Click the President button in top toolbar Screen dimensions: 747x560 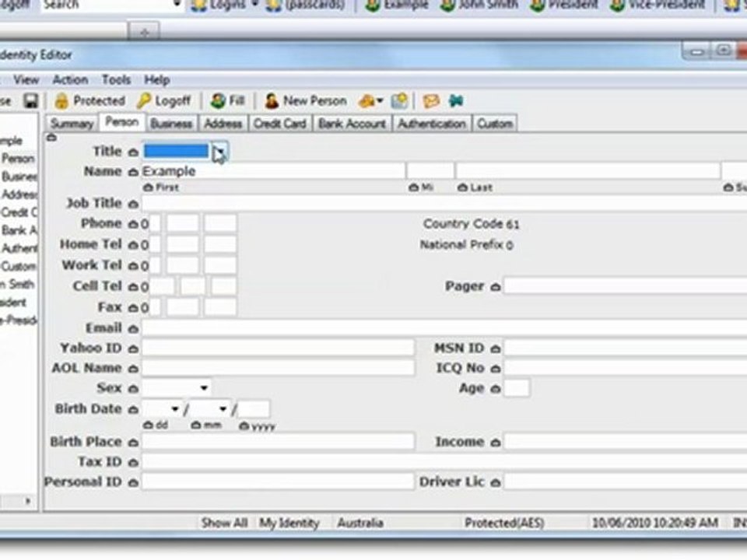point(565,5)
